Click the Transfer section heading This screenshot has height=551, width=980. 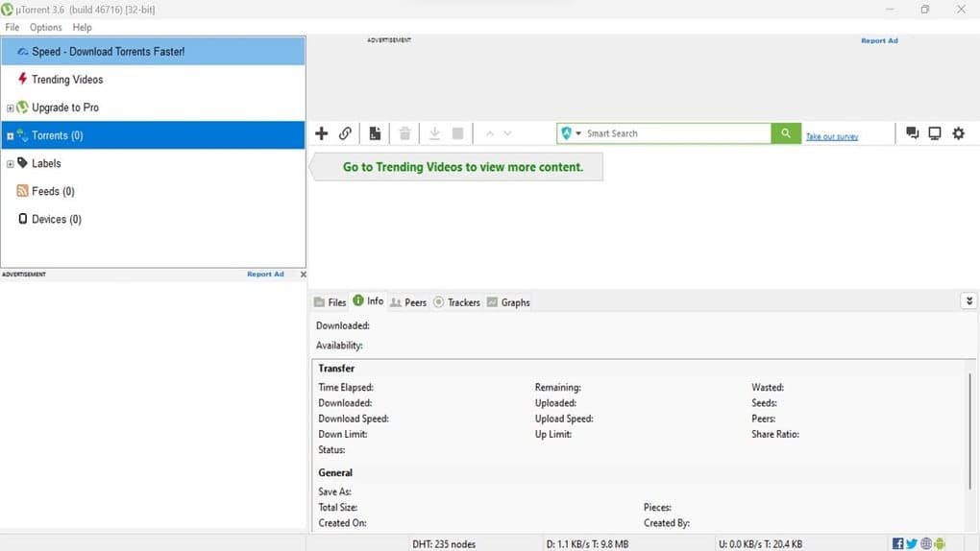(336, 369)
